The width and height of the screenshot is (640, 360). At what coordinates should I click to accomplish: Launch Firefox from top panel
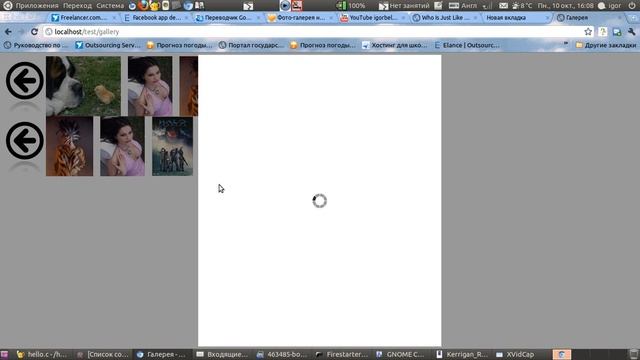click(x=143, y=5)
